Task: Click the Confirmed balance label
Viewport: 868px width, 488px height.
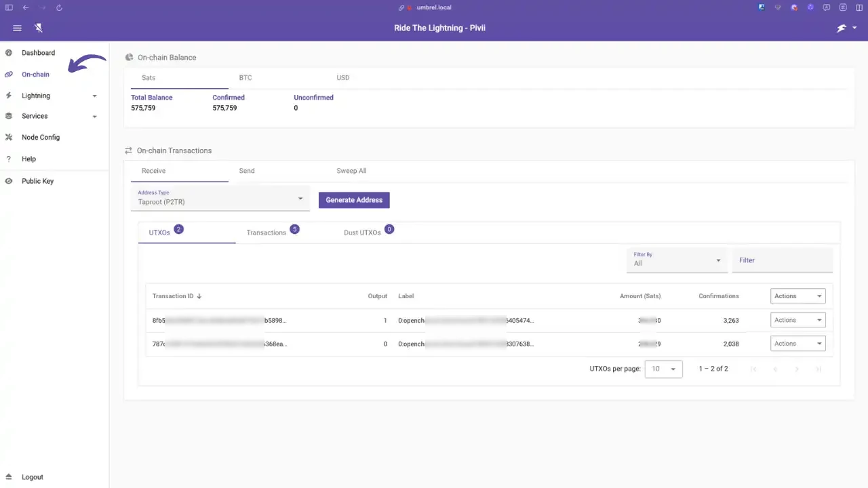Action: [229, 98]
